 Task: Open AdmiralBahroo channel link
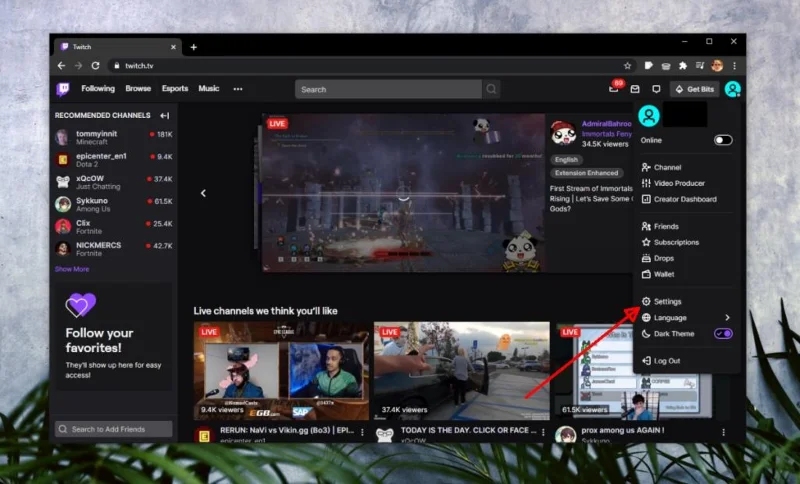[x=607, y=123]
